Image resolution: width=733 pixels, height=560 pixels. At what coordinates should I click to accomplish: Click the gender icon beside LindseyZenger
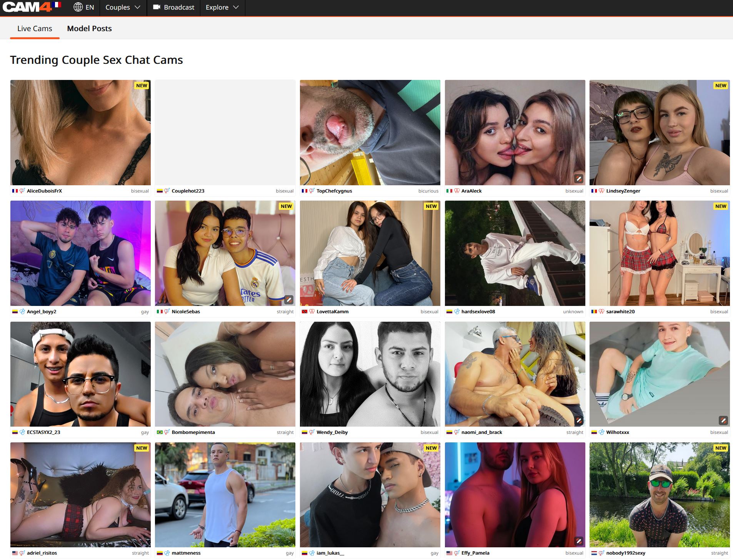point(601,191)
